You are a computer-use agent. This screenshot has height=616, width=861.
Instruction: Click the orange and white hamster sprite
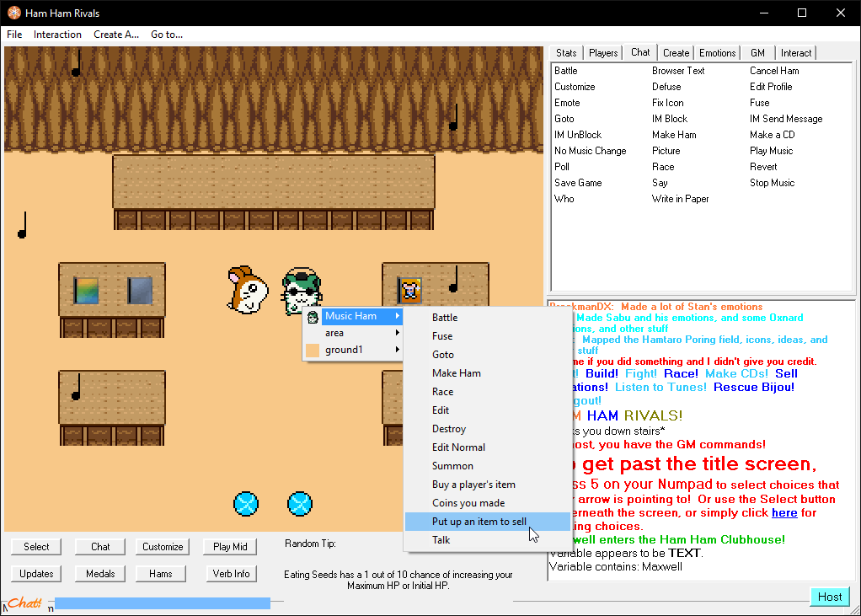coord(248,290)
